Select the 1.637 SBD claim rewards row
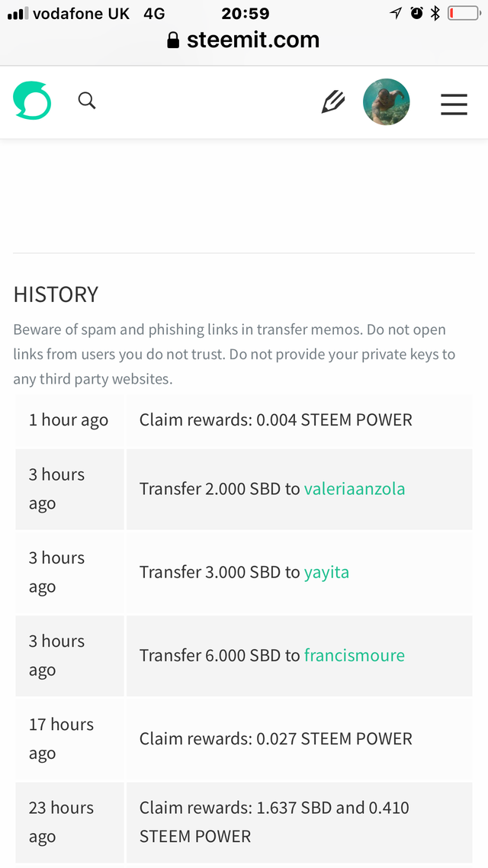Image resolution: width=488 pixels, height=868 pixels. pos(274,821)
